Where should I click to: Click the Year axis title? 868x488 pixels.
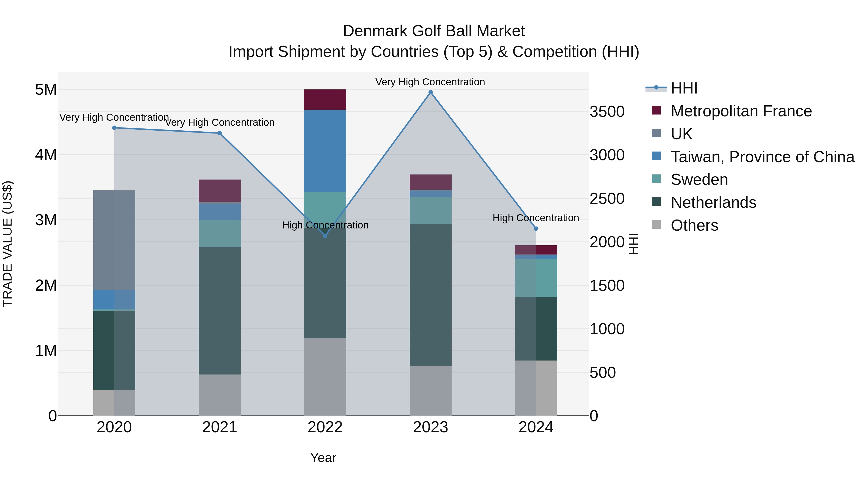point(323,458)
